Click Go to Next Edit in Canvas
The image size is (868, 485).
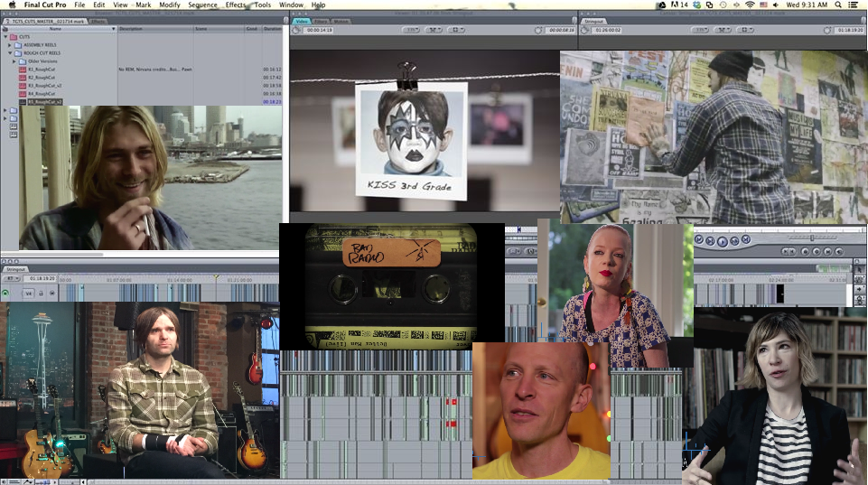click(746, 239)
